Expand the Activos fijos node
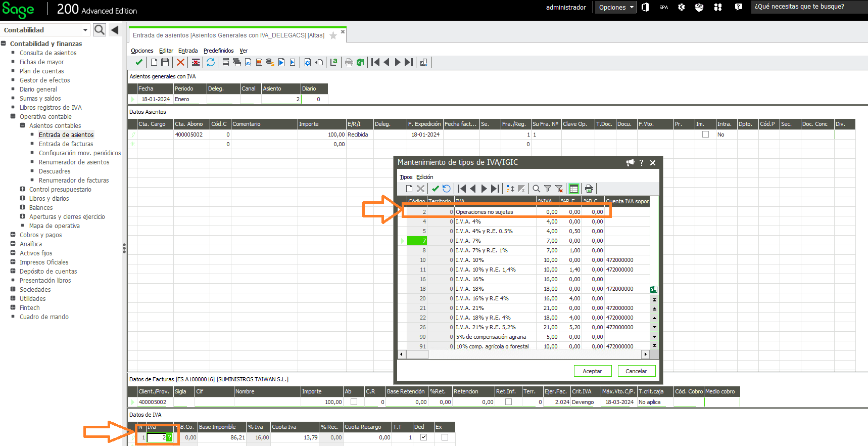The width and height of the screenshot is (868, 446). coord(13,253)
